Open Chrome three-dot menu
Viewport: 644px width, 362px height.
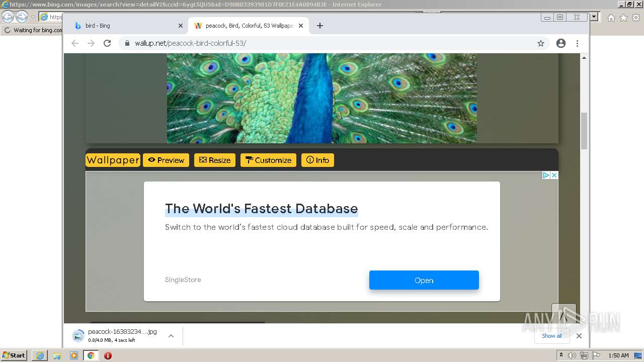(x=578, y=43)
